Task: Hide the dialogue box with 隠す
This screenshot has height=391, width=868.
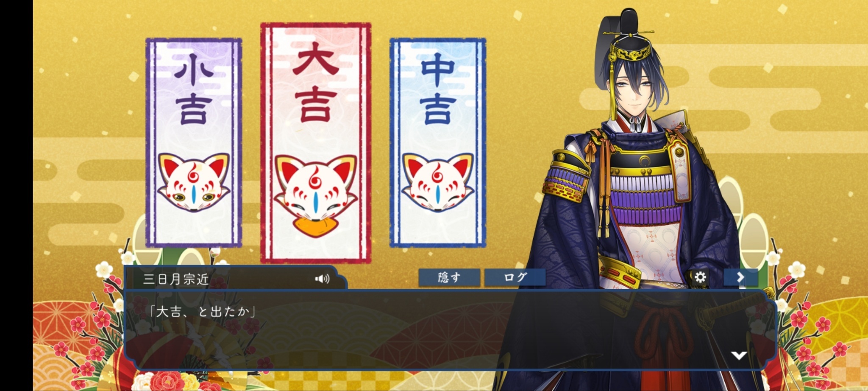Action: pos(449,277)
